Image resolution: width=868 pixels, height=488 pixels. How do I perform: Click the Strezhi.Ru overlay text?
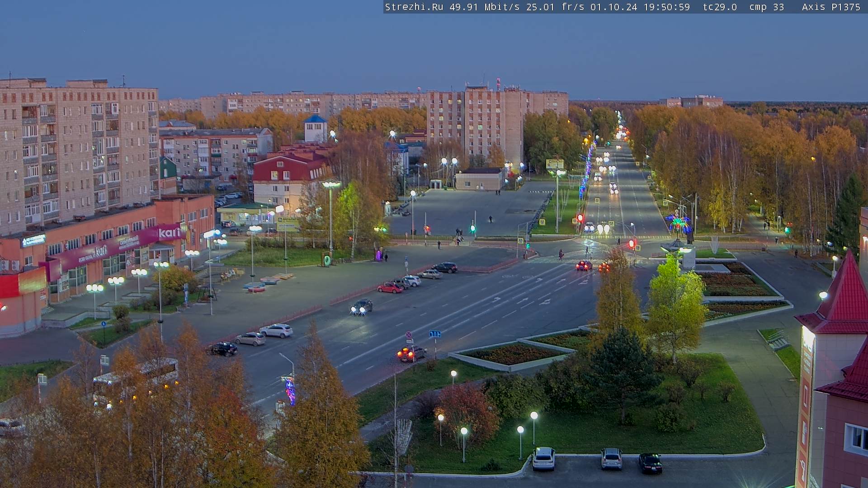pos(415,7)
